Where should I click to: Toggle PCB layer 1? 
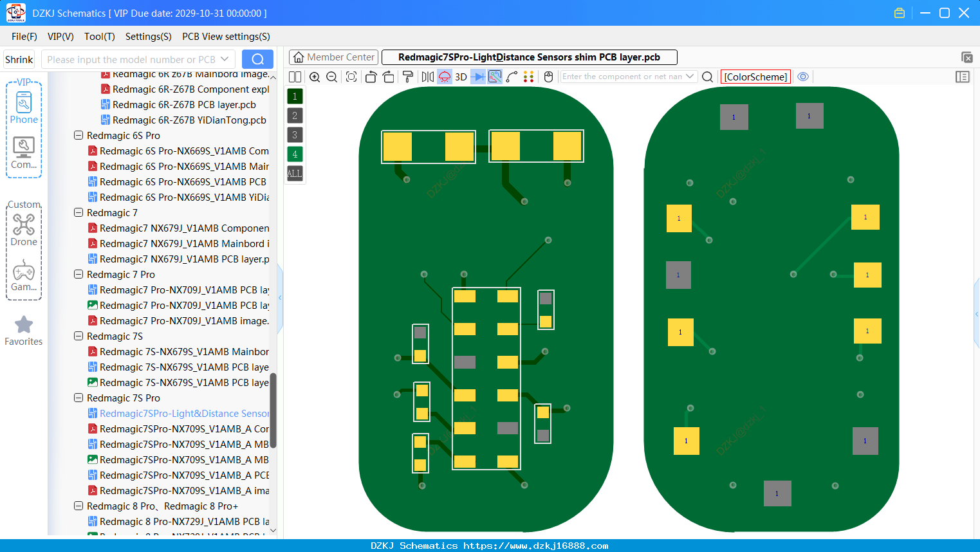(295, 97)
